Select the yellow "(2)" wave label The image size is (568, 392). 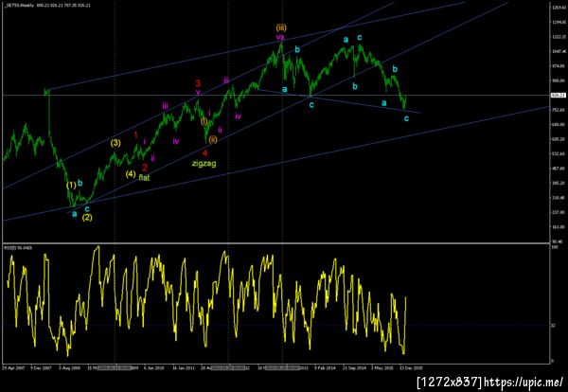[87, 218]
